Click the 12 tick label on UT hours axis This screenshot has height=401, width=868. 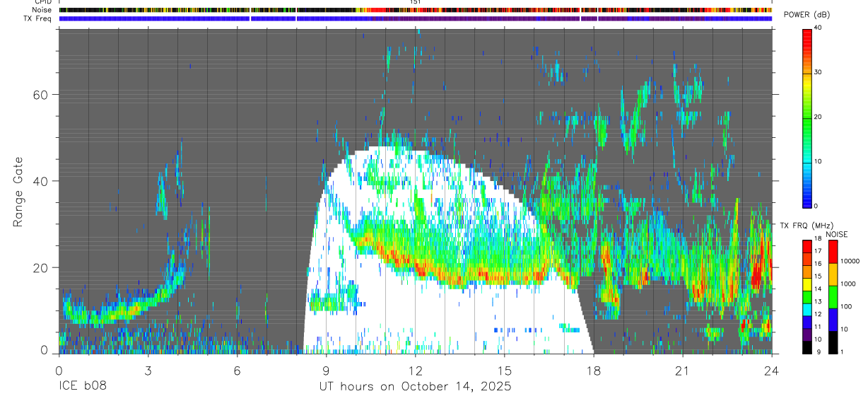415,371
